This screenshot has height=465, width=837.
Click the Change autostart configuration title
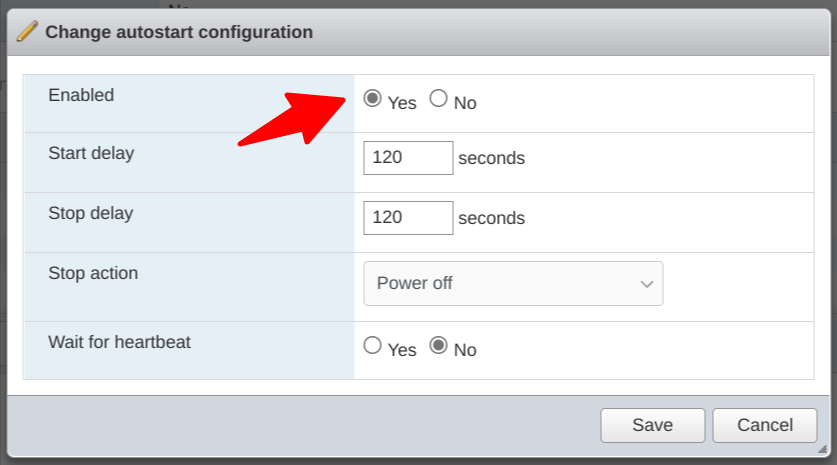[179, 32]
